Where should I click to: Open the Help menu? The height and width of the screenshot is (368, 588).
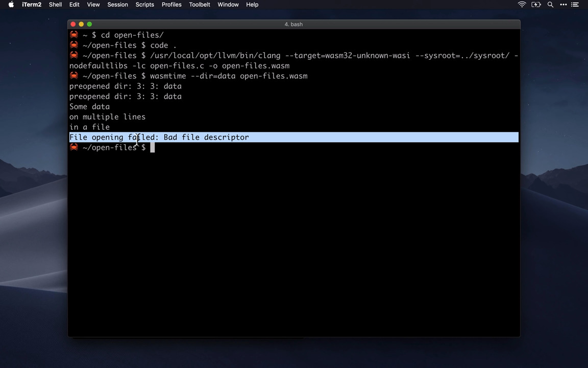click(x=252, y=5)
